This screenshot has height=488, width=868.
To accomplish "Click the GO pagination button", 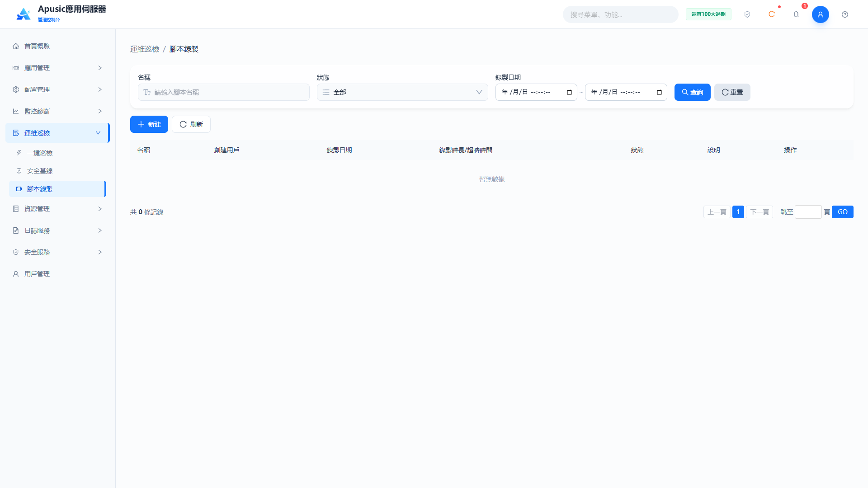I will [842, 212].
